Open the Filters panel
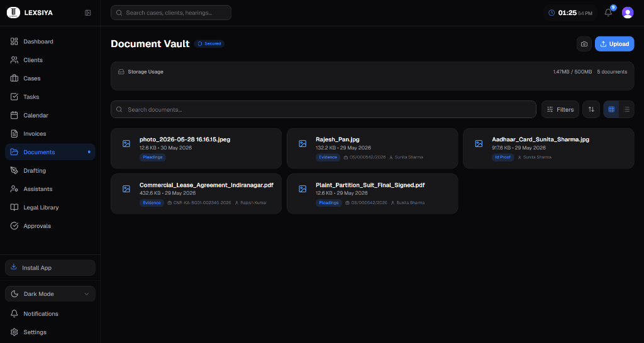This screenshot has height=343, width=644. point(560,109)
